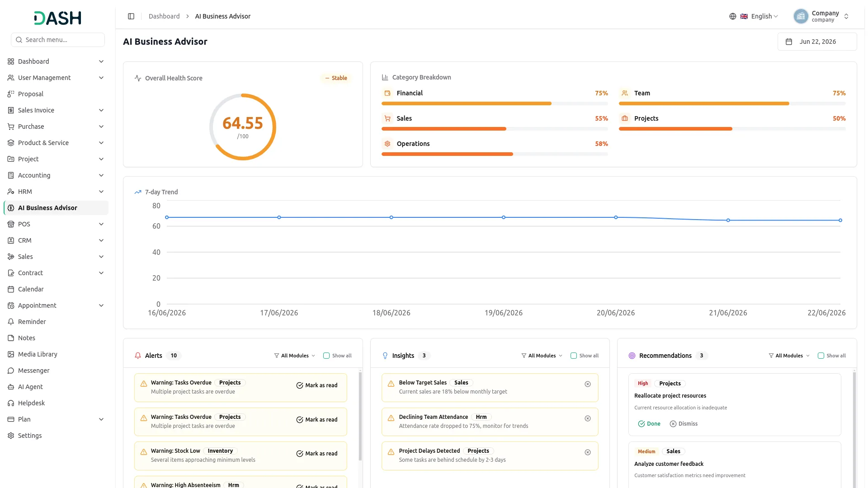Click the Insights lightbulb icon
This screenshot has height=488, width=868.
pos(385,356)
